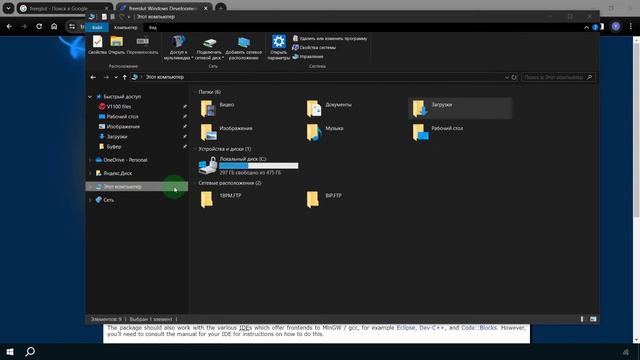
Task: Select V1100 files in sidebar
Action: click(119, 107)
